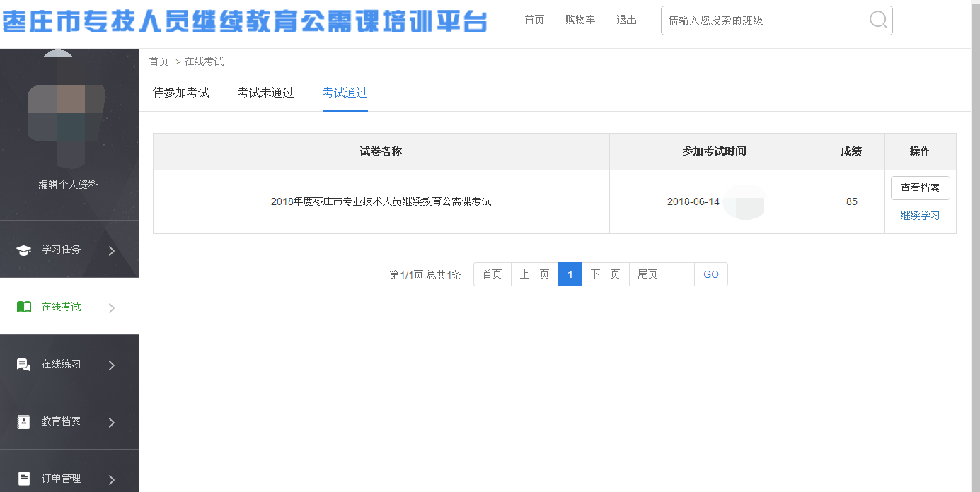Expand the 订单管理 chevron arrow
This screenshot has width=980, height=492.
click(x=112, y=479)
